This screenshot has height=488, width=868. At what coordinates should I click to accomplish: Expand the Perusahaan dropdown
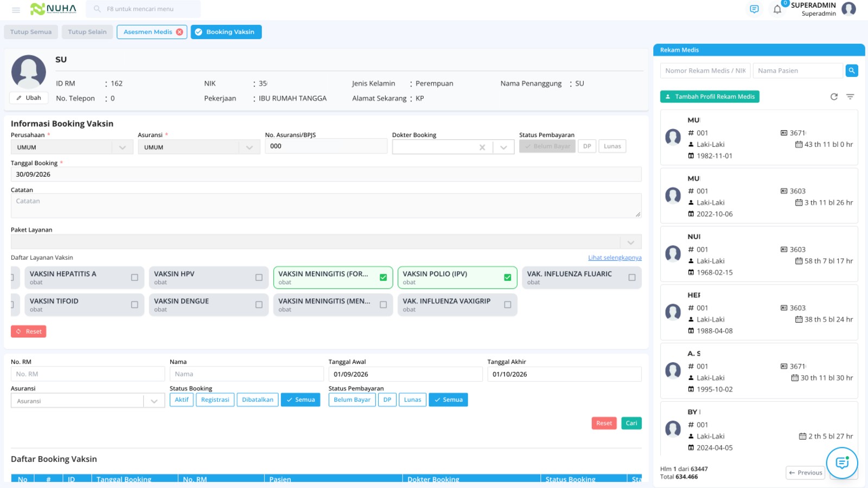(123, 147)
